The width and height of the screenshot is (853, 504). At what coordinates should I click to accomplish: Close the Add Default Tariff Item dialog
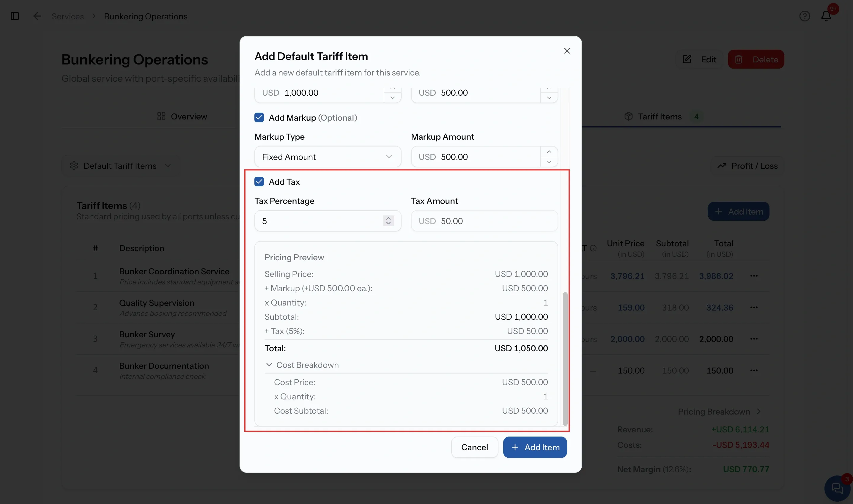[567, 51]
